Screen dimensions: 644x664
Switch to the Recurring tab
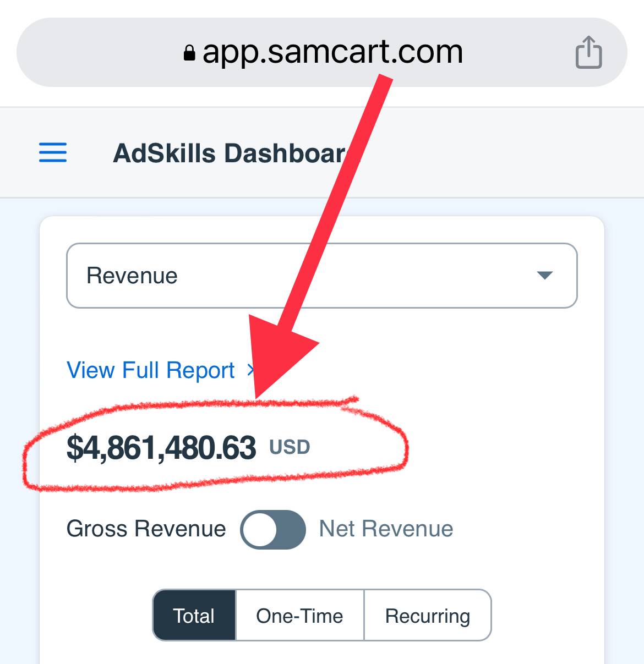point(428,615)
